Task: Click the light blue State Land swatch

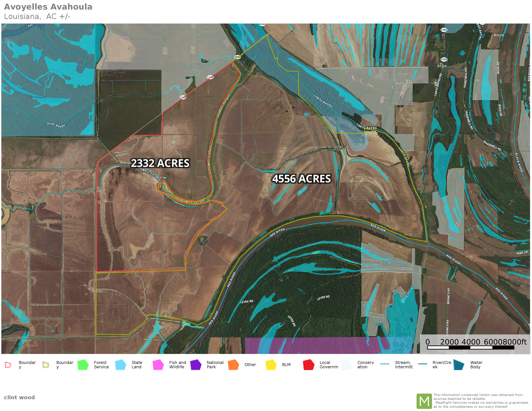Action: point(120,365)
